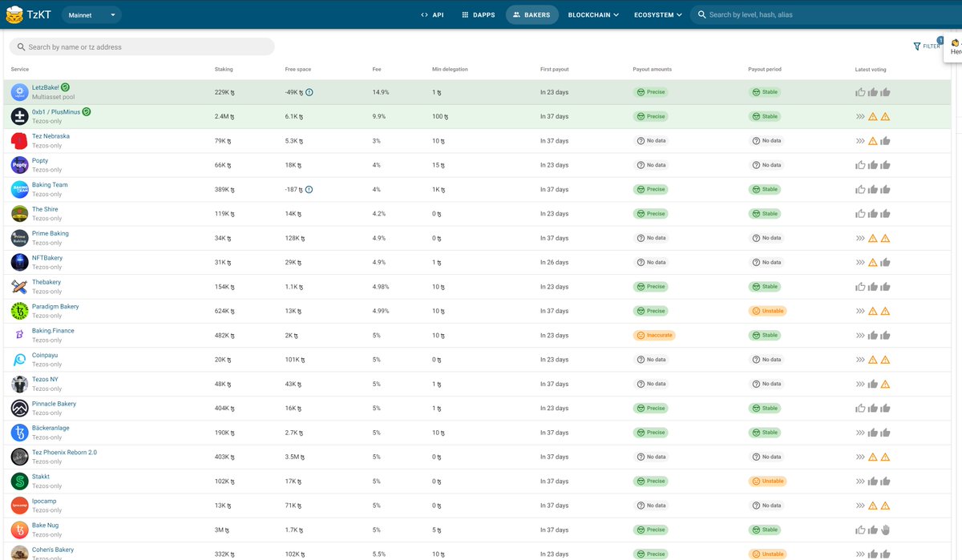Open Tez Nebraska baker link

click(51, 136)
